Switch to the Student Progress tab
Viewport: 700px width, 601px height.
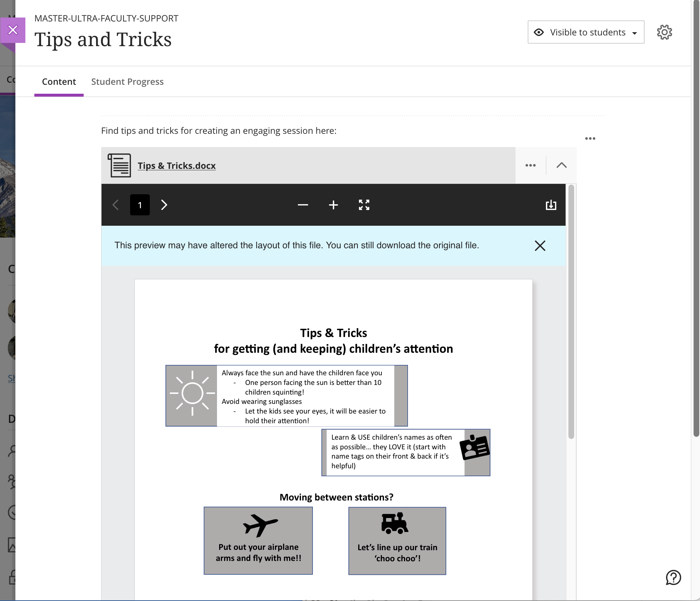coord(127,82)
